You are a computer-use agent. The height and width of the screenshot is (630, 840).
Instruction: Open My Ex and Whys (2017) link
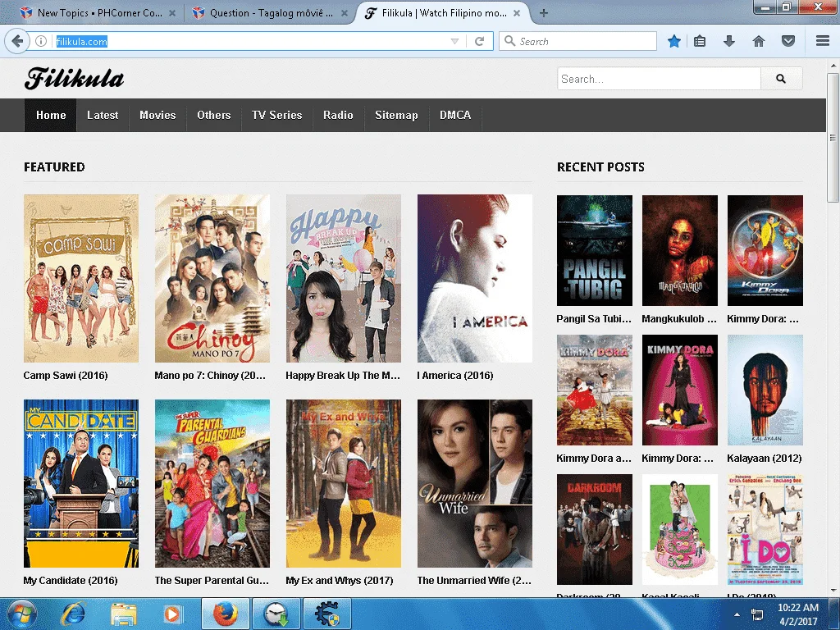tap(340, 581)
